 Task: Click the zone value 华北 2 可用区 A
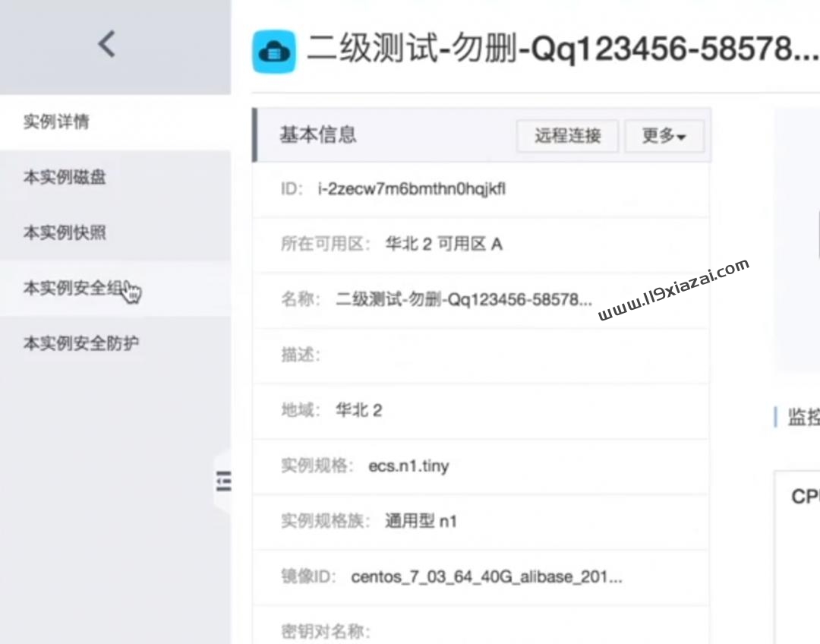(443, 244)
